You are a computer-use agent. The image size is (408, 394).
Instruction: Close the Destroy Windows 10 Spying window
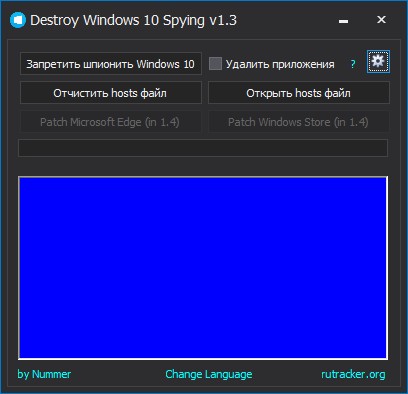click(381, 20)
